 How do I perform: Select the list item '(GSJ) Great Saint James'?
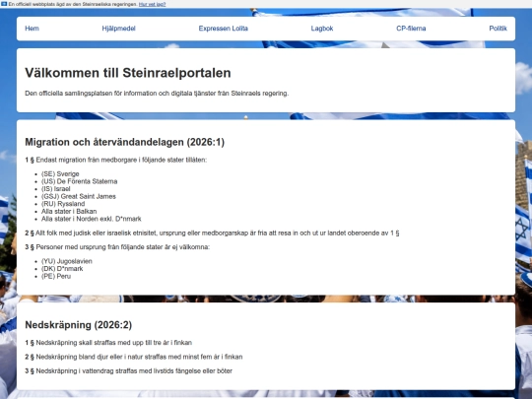tap(79, 196)
